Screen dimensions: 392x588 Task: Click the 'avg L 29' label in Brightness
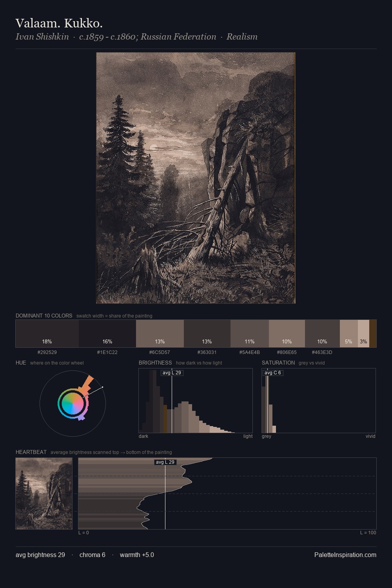tap(172, 373)
